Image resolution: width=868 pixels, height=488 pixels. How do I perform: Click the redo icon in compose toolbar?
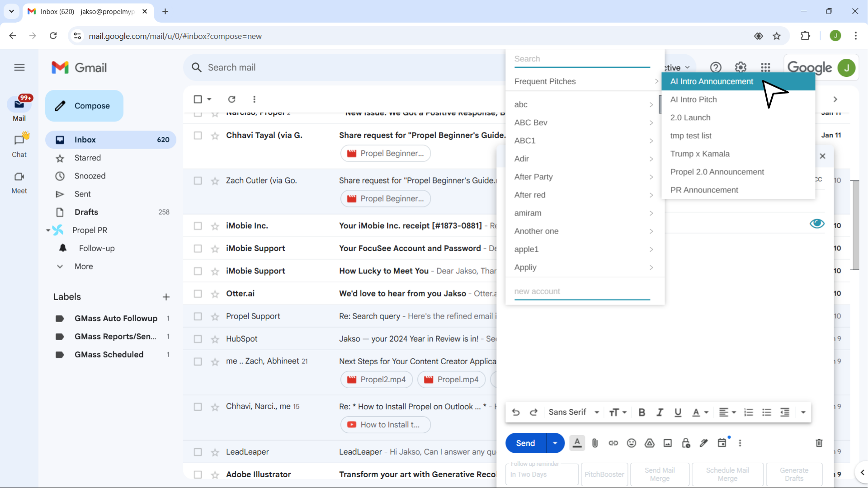533,412
